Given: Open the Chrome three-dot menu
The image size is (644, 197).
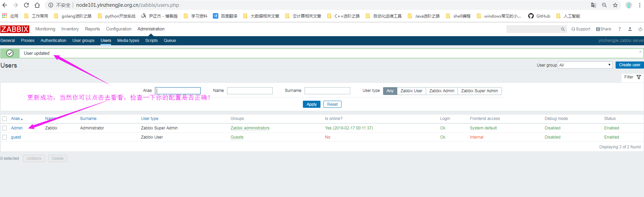Looking at the screenshot, I should coord(640,5).
